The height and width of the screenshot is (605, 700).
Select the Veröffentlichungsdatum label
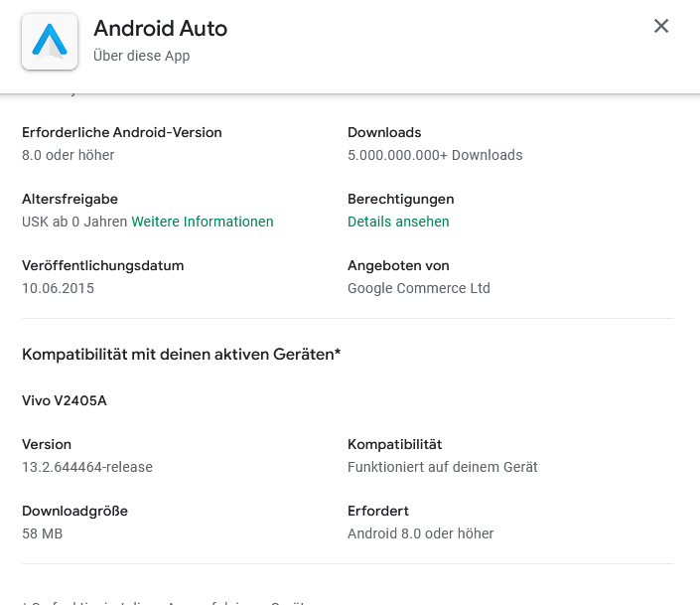[103, 265]
